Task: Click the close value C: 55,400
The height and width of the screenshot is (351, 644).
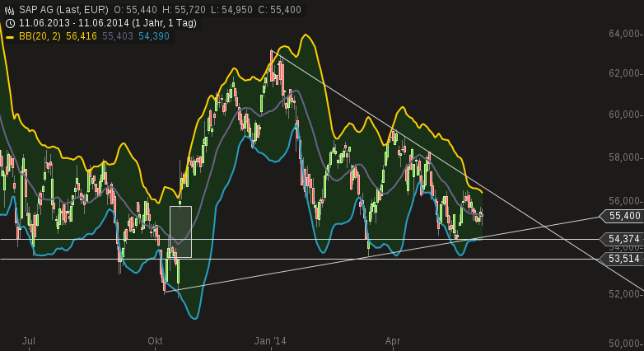Action: [280, 10]
